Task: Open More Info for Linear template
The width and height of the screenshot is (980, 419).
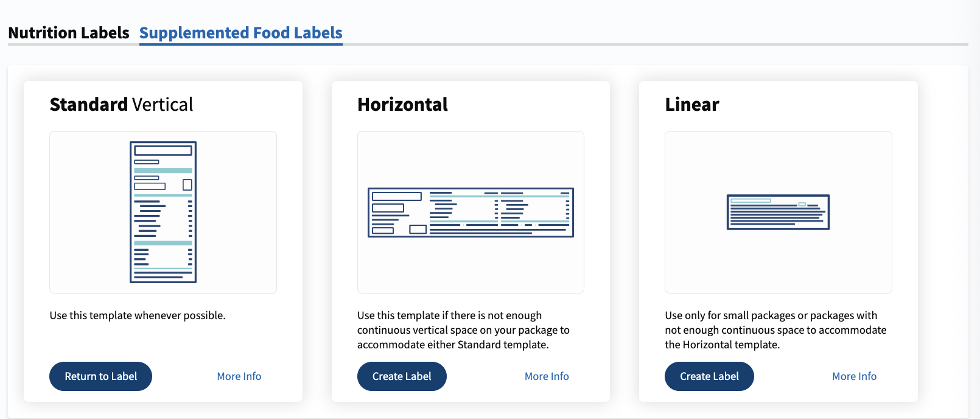Action: coord(854,376)
